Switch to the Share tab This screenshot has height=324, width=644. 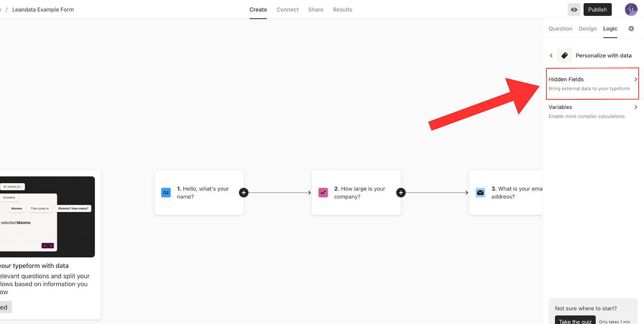(x=316, y=10)
